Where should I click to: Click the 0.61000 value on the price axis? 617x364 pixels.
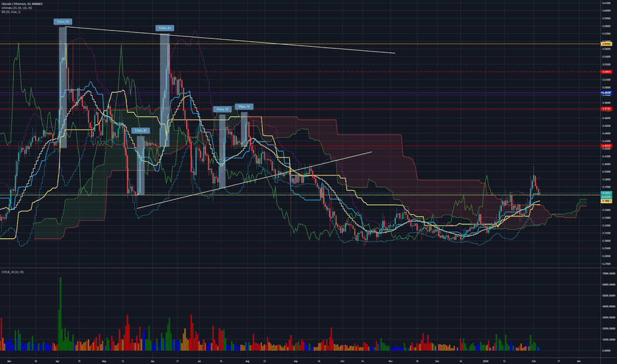(x=606, y=3)
